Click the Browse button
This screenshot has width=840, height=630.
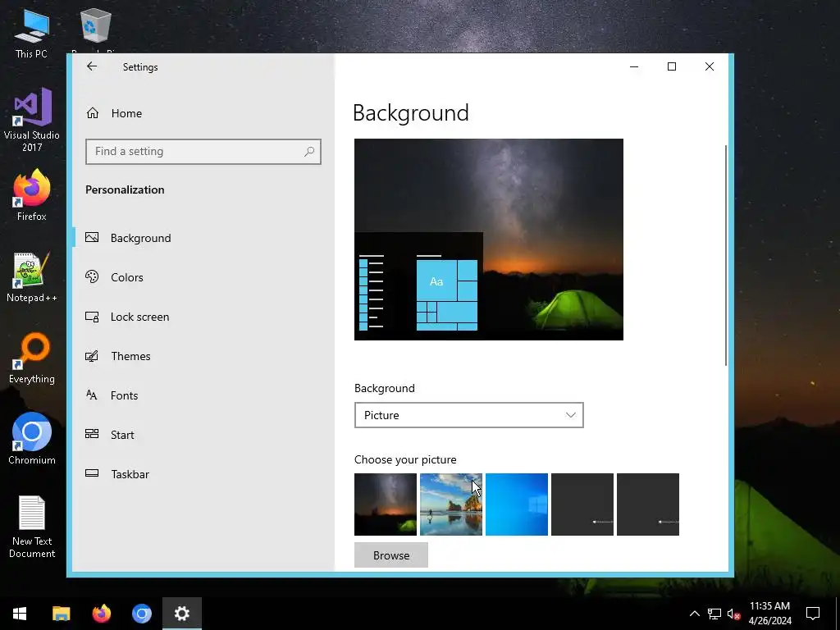pyautogui.click(x=391, y=555)
